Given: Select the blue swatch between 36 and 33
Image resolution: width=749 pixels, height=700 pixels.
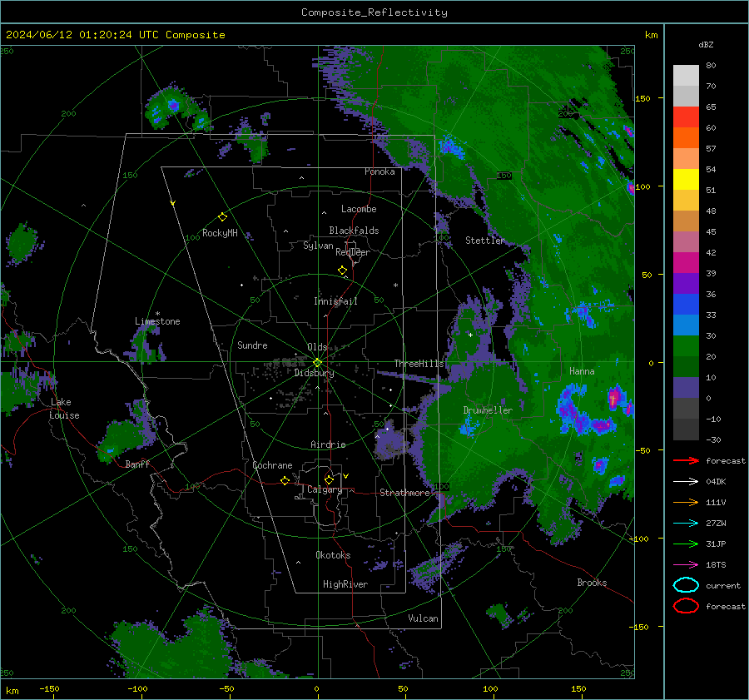Looking at the screenshot, I should [686, 305].
